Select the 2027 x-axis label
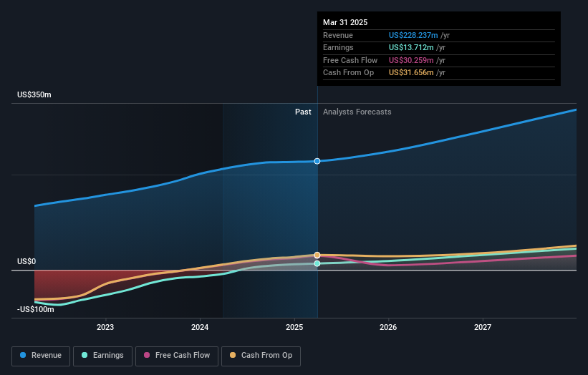Image resolution: width=588 pixels, height=375 pixels. click(483, 327)
